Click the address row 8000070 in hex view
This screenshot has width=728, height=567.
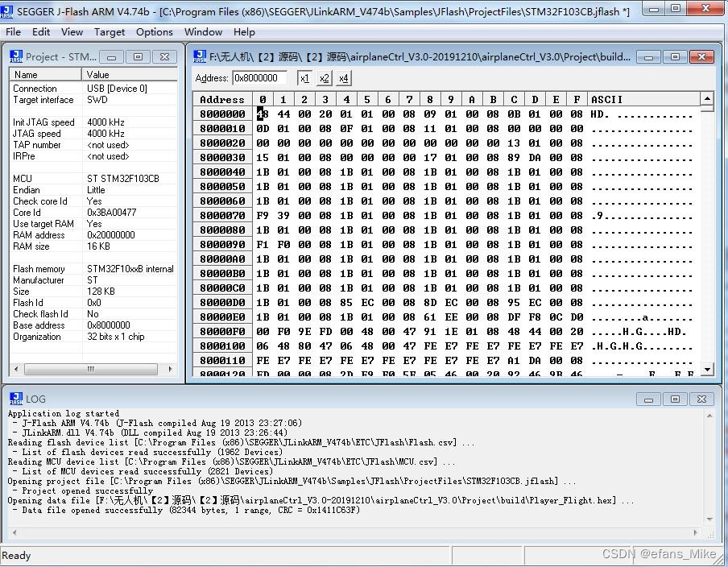pos(222,216)
